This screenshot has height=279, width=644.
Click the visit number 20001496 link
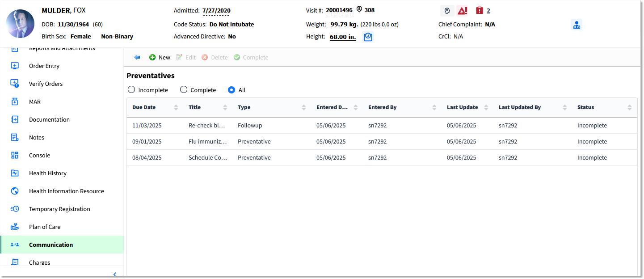tap(339, 10)
